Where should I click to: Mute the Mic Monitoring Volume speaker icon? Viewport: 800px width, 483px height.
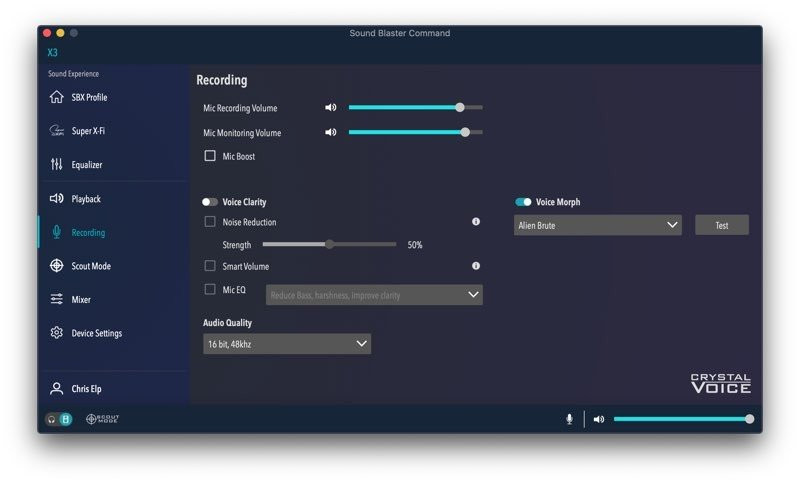331,133
